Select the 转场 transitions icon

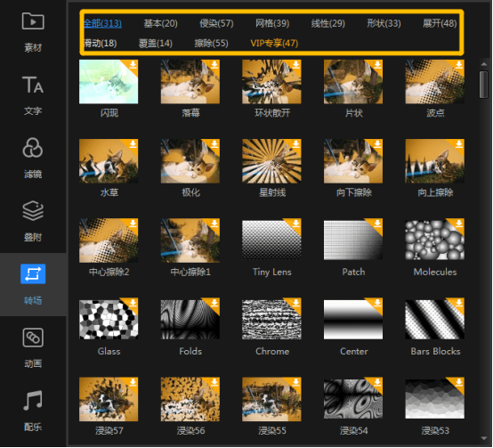click(x=33, y=273)
